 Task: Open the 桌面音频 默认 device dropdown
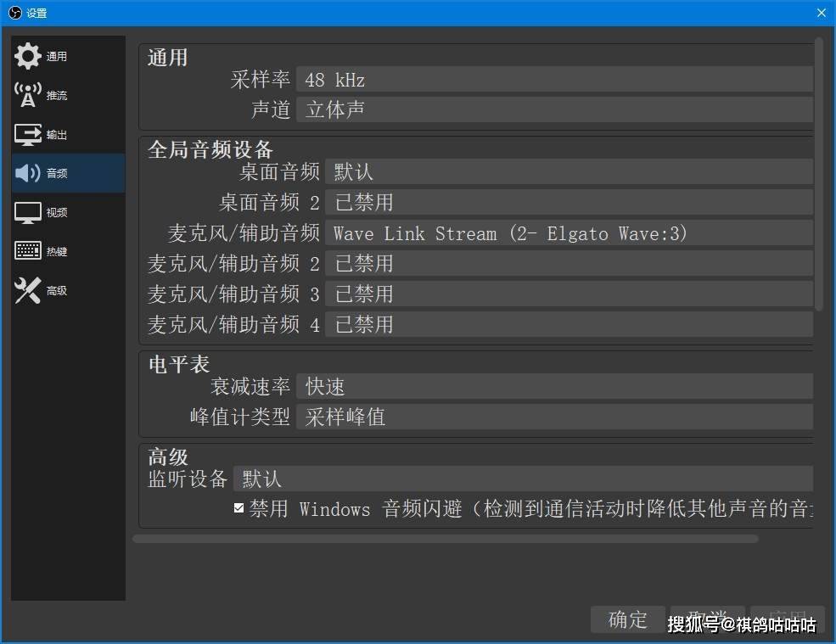point(569,171)
